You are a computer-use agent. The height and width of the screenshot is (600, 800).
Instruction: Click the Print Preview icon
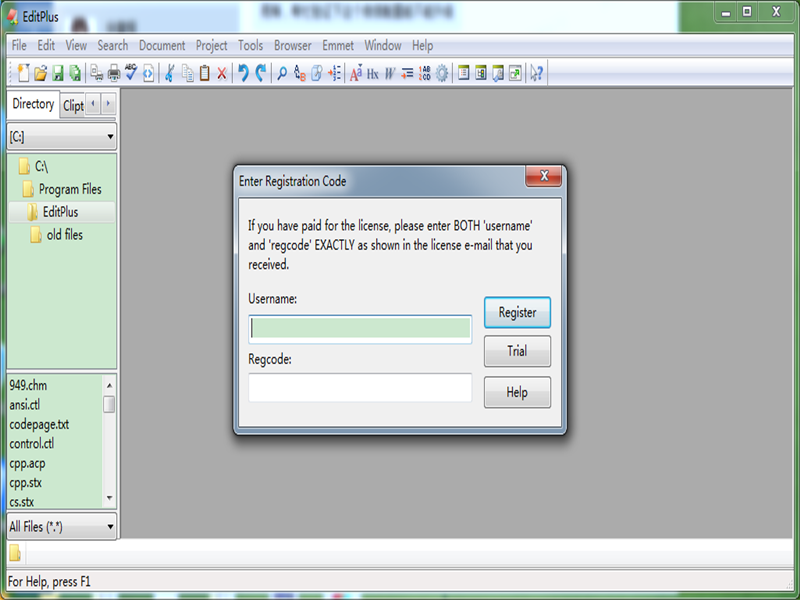pos(96,73)
